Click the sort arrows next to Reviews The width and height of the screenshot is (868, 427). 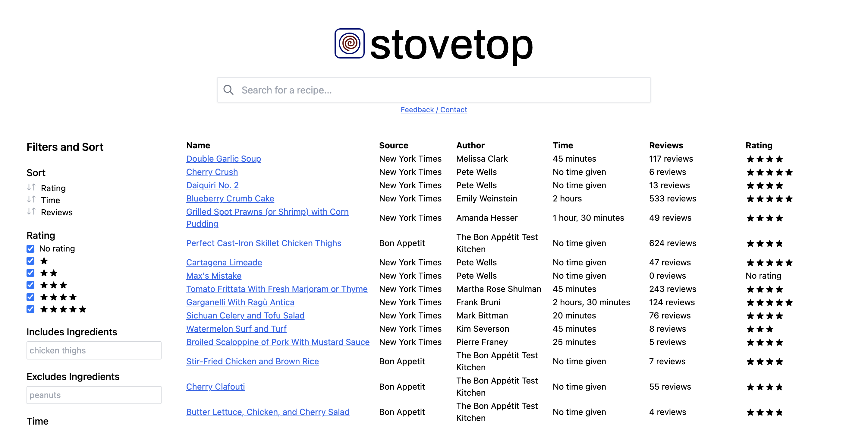click(32, 212)
